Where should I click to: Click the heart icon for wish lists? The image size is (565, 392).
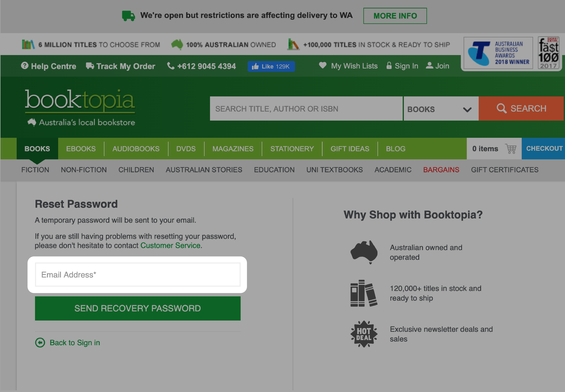tap(323, 65)
